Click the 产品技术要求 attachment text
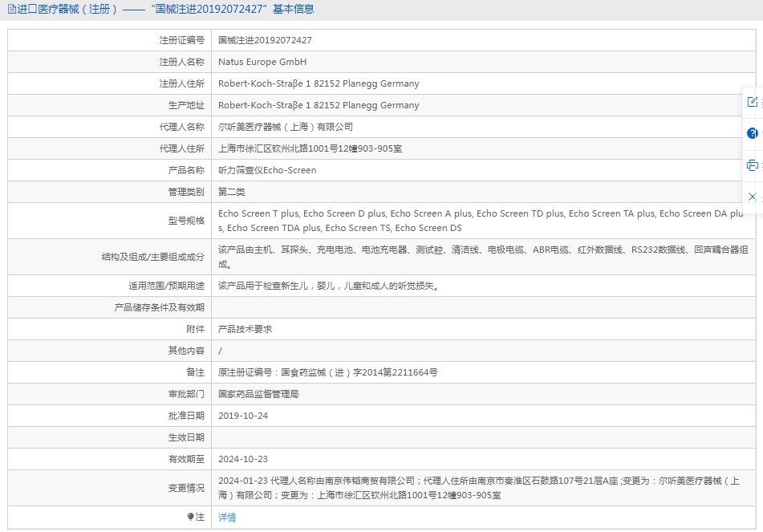The width and height of the screenshot is (763, 532). [x=246, y=329]
